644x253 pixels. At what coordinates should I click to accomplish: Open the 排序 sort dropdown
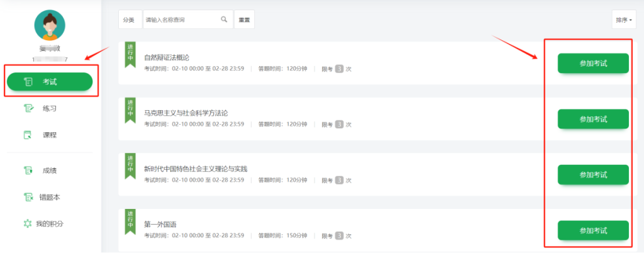[x=623, y=20]
